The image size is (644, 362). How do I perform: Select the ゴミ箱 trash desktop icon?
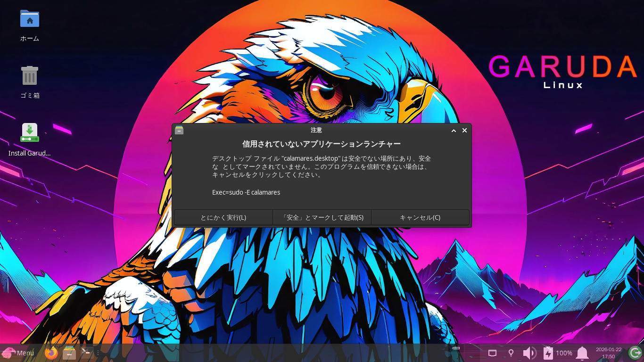pos(30,75)
